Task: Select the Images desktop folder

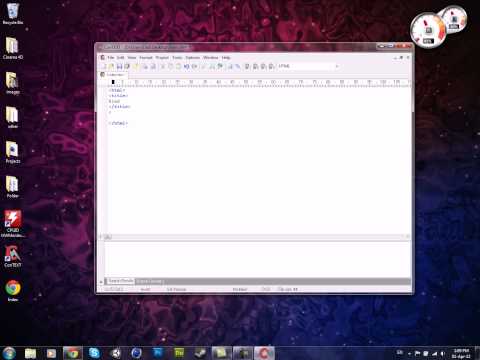Action: point(13,83)
